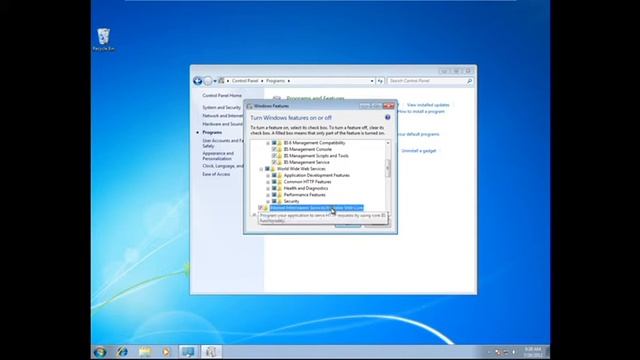The image size is (640, 360).
Task: Click Control Panel breadcrumb in address bar
Action: (245, 81)
